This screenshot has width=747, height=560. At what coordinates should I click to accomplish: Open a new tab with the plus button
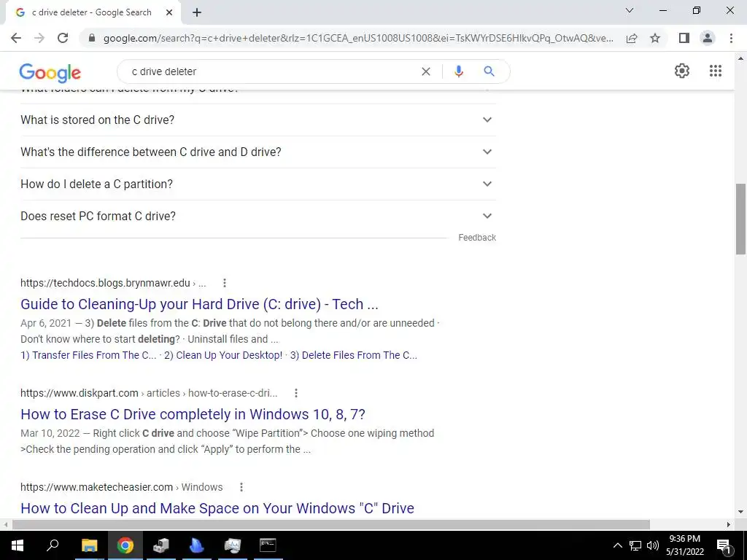(197, 12)
